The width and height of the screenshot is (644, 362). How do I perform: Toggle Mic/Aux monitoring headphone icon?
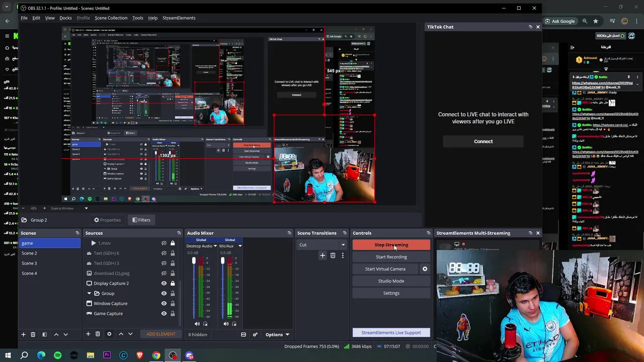(x=234, y=324)
